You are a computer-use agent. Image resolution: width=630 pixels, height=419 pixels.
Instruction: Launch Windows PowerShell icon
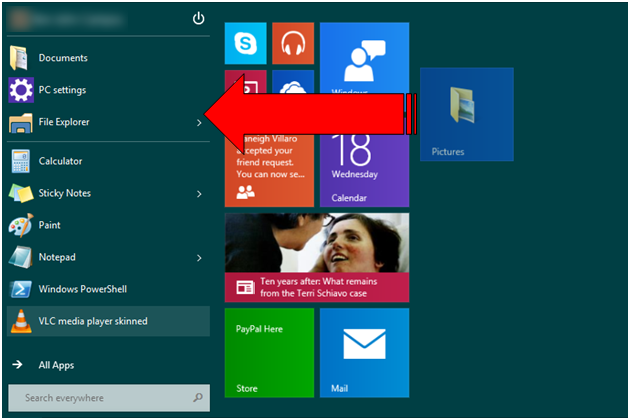point(21,289)
